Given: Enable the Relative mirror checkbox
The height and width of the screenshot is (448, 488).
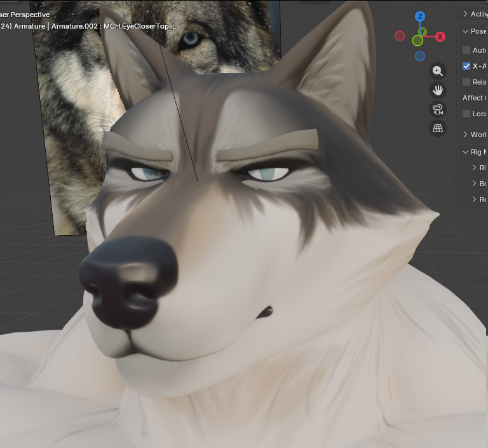Looking at the screenshot, I should tap(466, 82).
